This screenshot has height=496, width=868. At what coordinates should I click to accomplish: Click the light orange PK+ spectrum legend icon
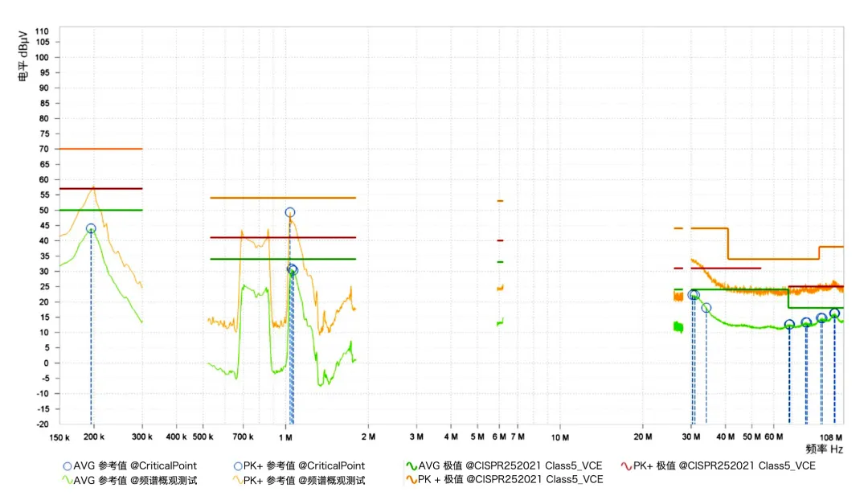point(237,480)
